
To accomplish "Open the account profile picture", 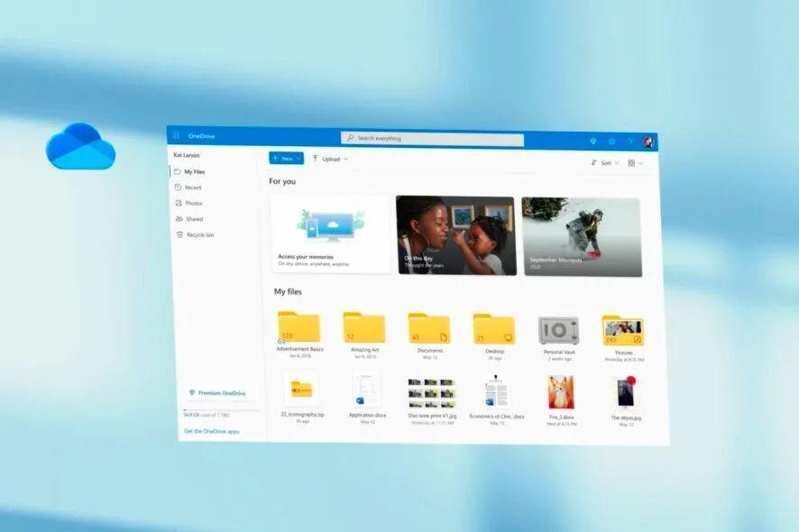I will pyautogui.click(x=648, y=142).
